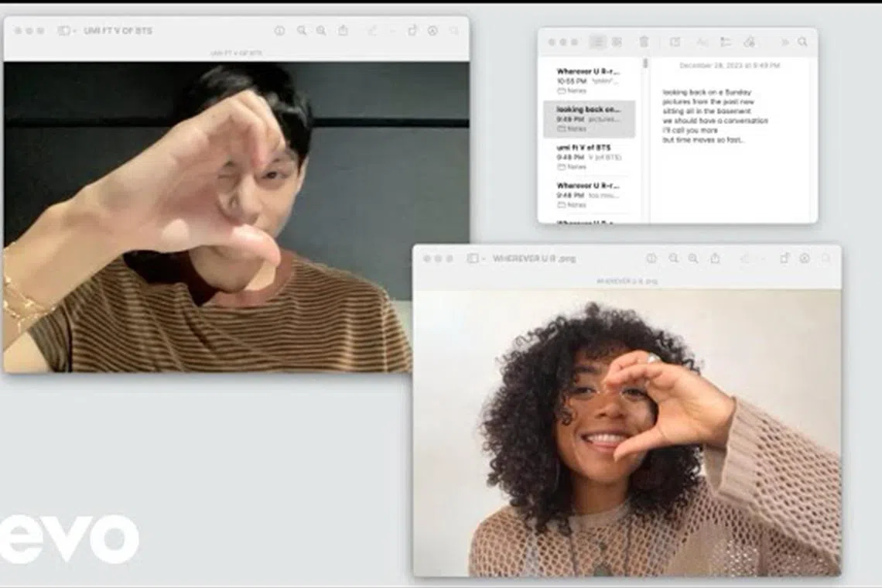Image resolution: width=882 pixels, height=588 pixels.
Task: Open sidebar view dropdown in UMI FT V window
Action: (65, 31)
